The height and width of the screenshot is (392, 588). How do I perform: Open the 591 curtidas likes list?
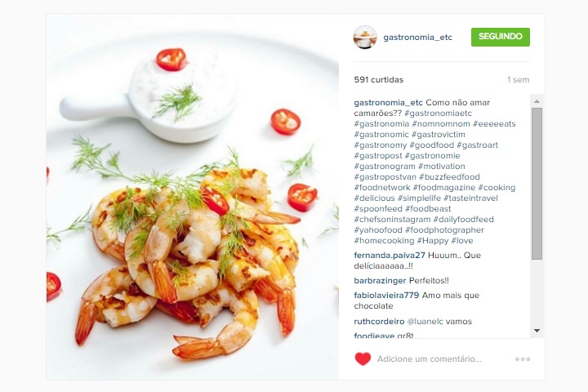pyautogui.click(x=379, y=79)
